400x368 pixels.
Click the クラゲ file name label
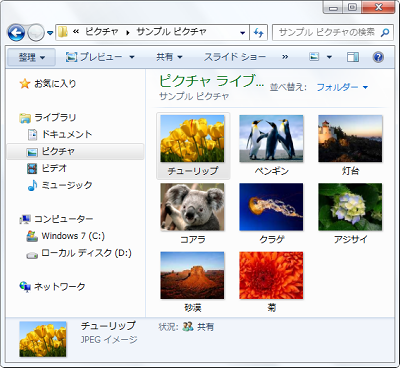coord(271,239)
